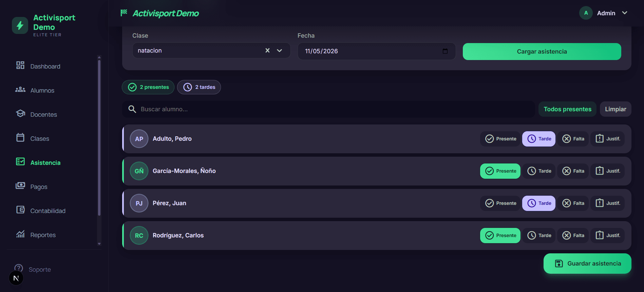Open the Dashboard section icon

coord(20,65)
